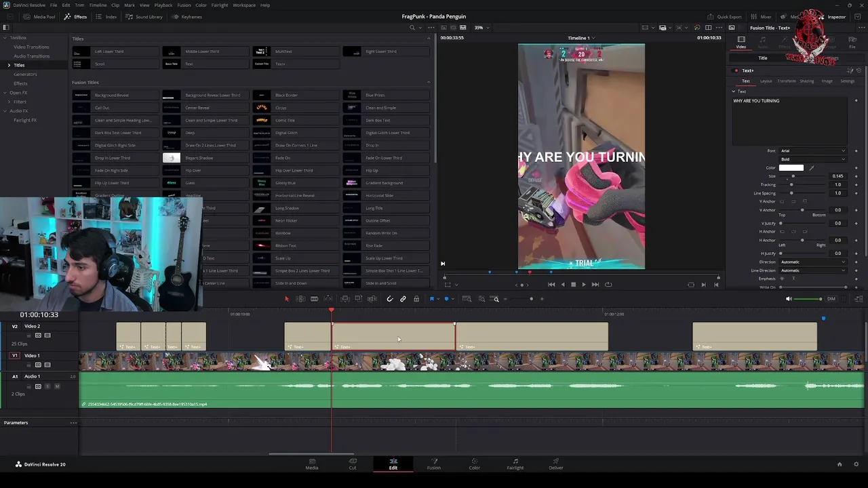Screen dimensions: 868x488
Task: Switch to Layout tab in Inspector
Action: click(766, 81)
